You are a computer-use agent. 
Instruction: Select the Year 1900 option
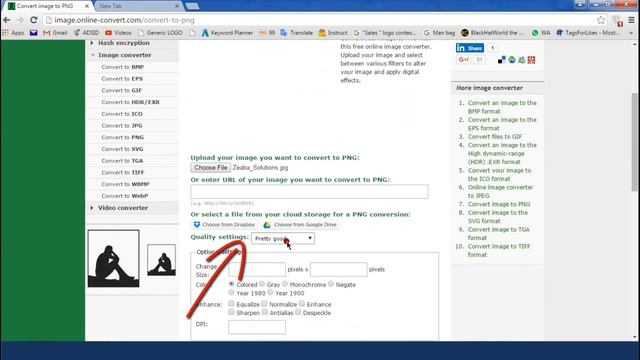click(270, 292)
